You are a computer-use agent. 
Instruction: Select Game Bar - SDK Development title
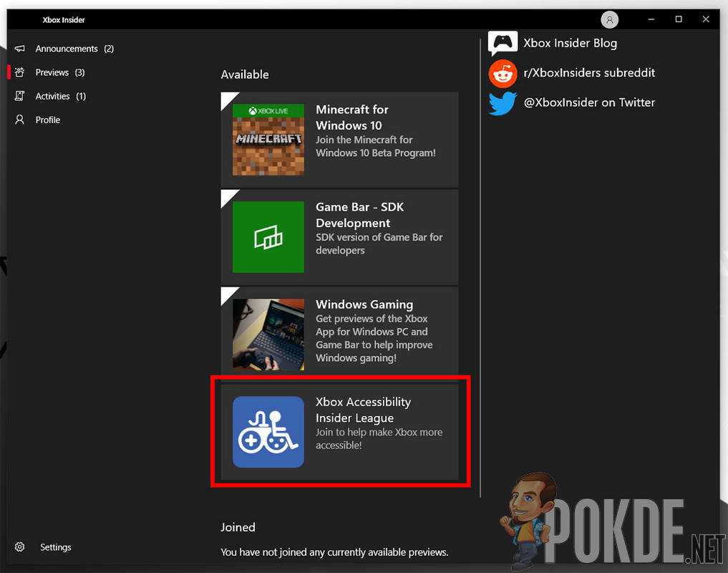tap(360, 215)
